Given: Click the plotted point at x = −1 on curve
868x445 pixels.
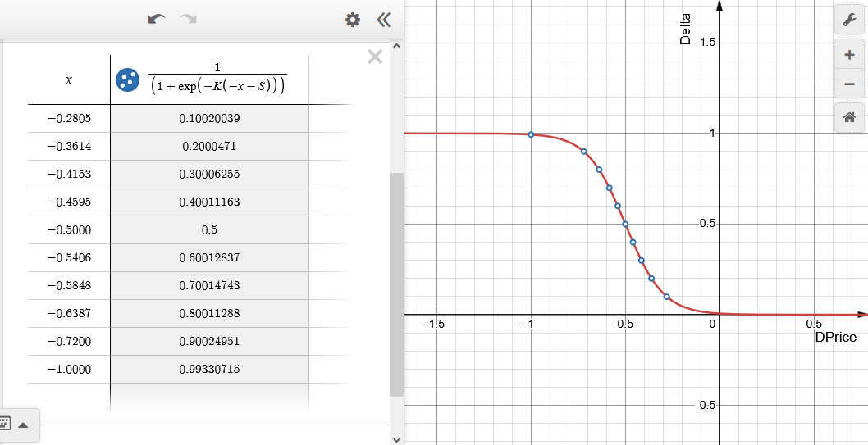Looking at the screenshot, I should click(530, 134).
